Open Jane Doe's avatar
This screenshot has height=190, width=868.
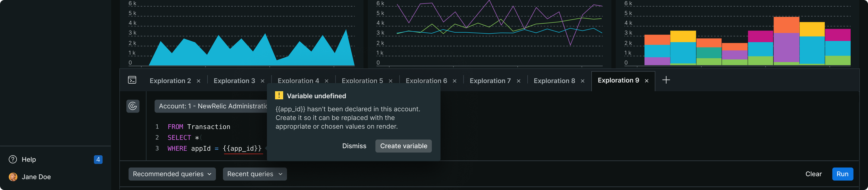13,177
